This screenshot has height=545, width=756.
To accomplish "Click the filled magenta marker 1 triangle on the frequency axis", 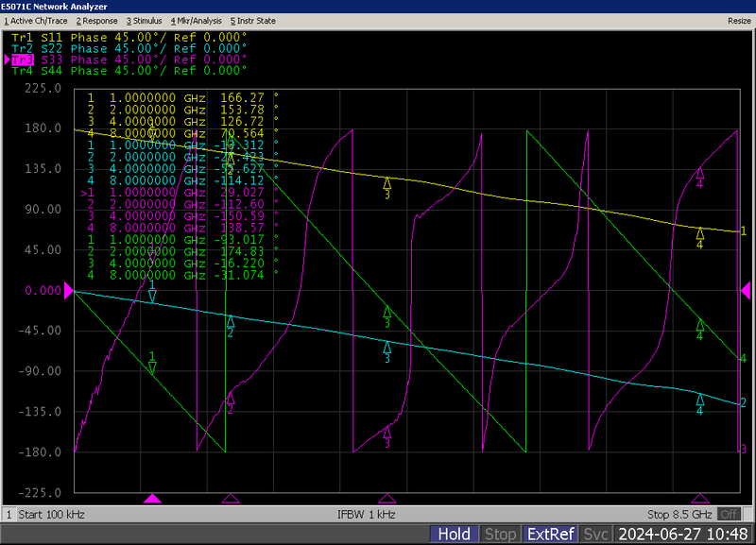I will tap(152, 499).
